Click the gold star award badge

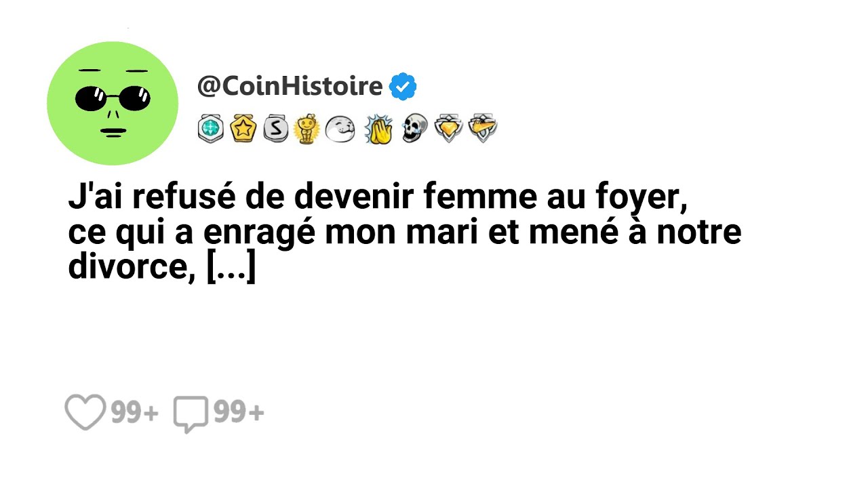[242, 129]
